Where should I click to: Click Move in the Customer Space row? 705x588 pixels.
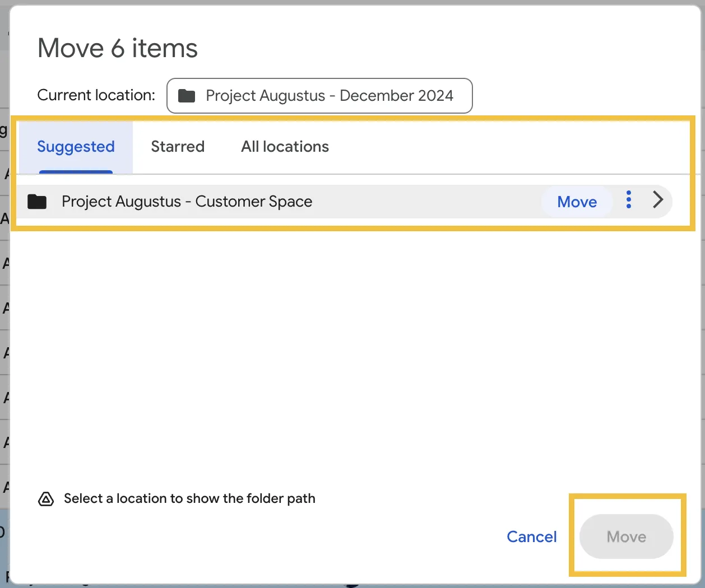click(x=577, y=202)
